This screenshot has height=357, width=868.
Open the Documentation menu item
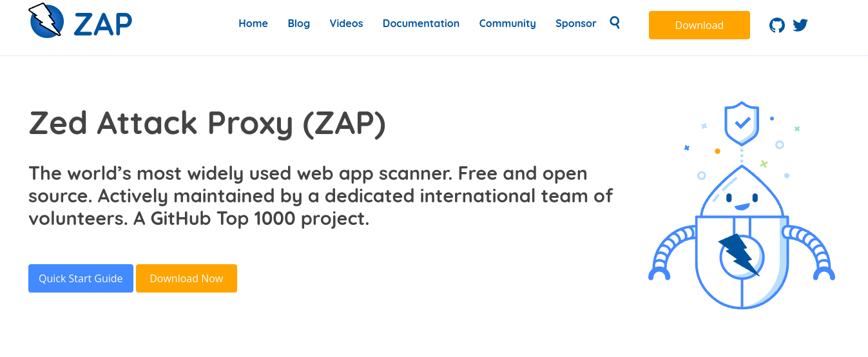(x=421, y=23)
